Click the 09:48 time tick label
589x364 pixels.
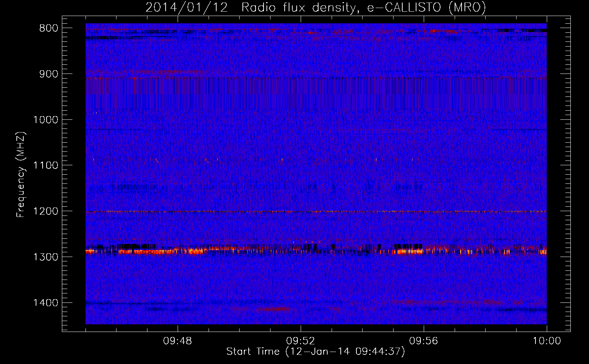pyautogui.click(x=178, y=341)
